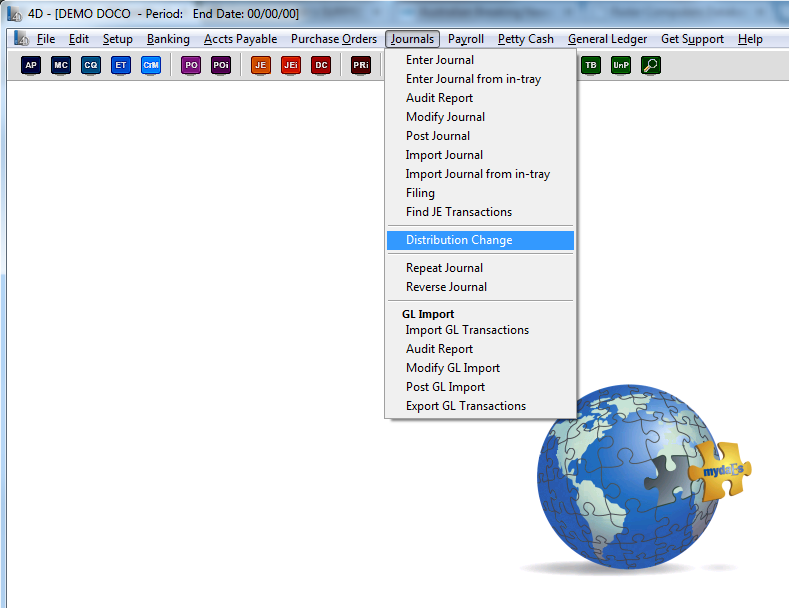
Task: Choose Import GL Transactions
Action: [x=481, y=330]
